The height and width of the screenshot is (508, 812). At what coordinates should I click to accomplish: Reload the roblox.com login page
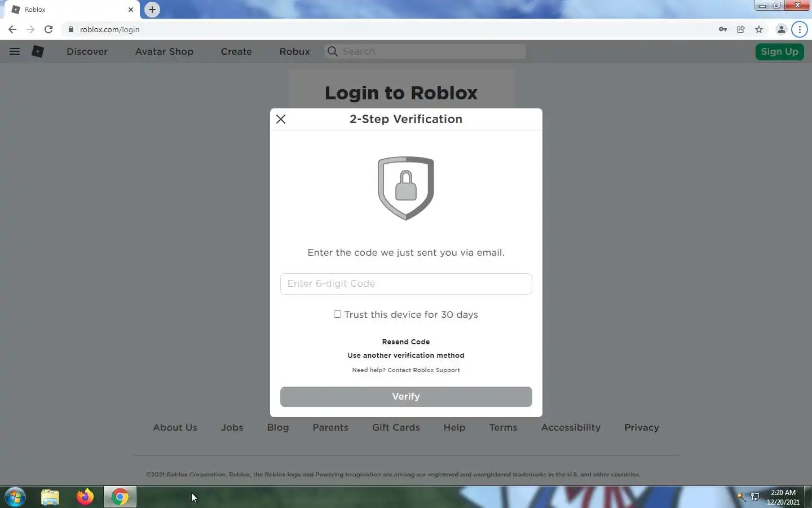[48, 29]
